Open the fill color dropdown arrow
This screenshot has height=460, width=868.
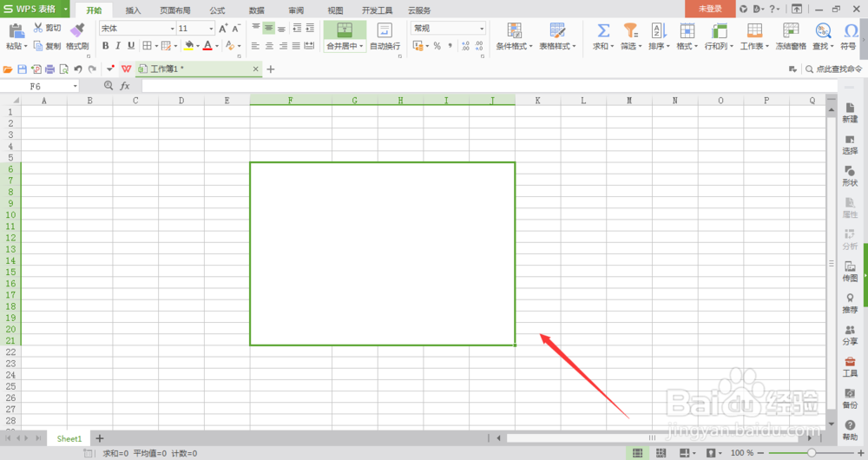198,47
